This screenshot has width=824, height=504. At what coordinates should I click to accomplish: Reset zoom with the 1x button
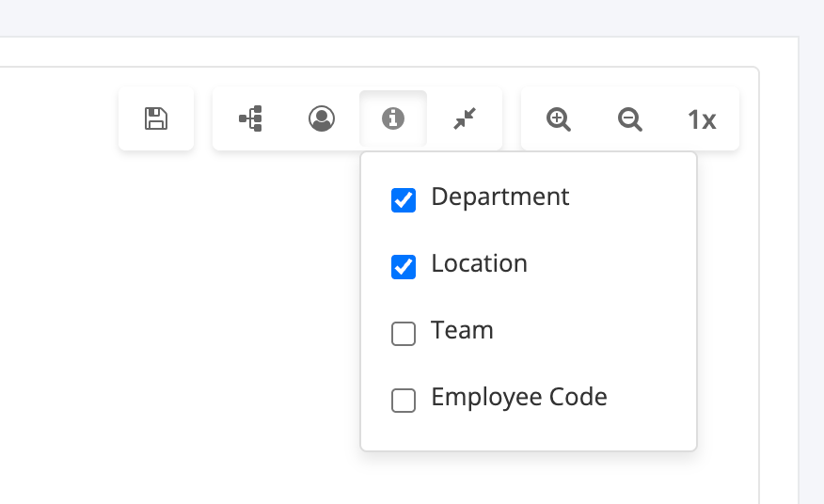pyautogui.click(x=702, y=119)
